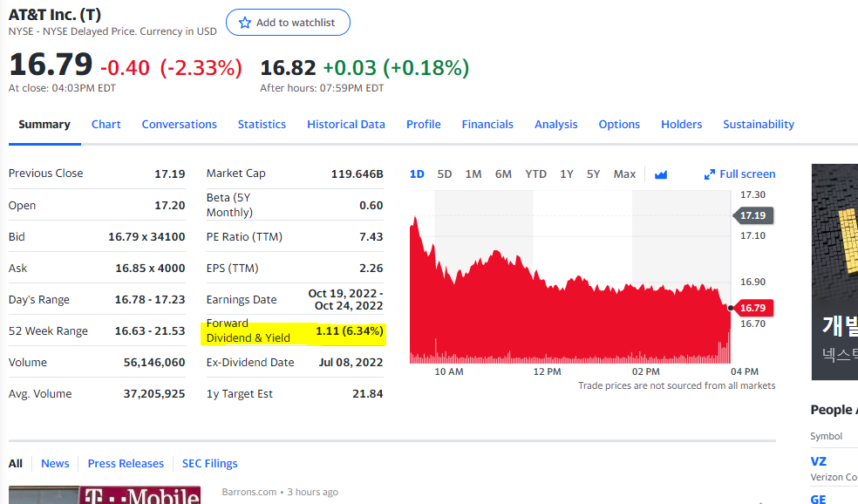Click the EPS (TTM) value 2.26
This screenshot has height=504, width=858.
(x=371, y=269)
